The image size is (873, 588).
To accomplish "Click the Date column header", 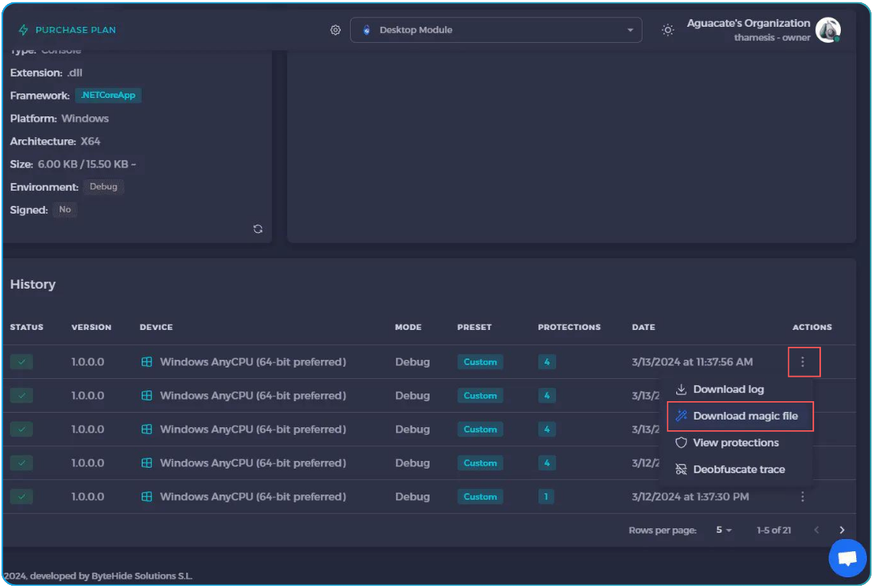I will click(643, 327).
